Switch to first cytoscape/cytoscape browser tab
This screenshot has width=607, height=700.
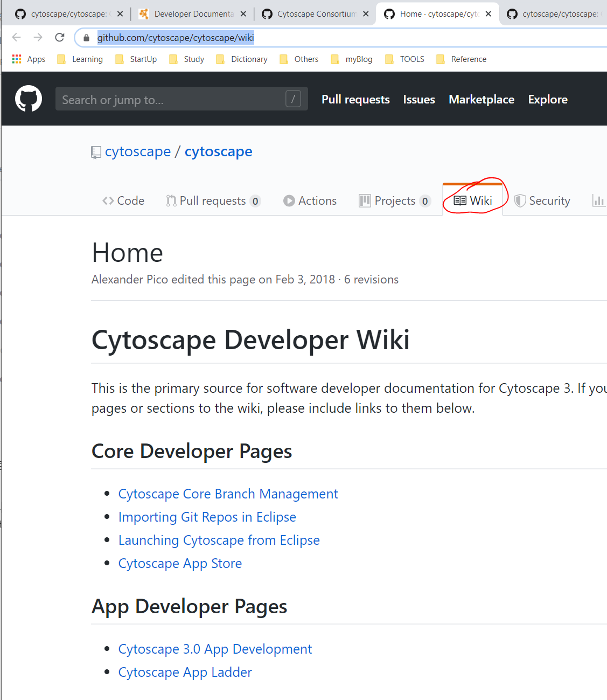click(x=69, y=14)
